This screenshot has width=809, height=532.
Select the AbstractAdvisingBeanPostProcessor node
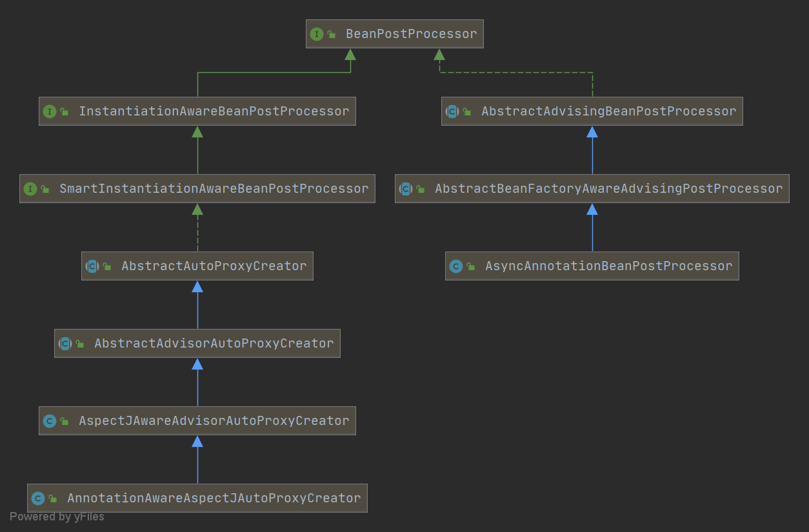click(x=592, y=111)
